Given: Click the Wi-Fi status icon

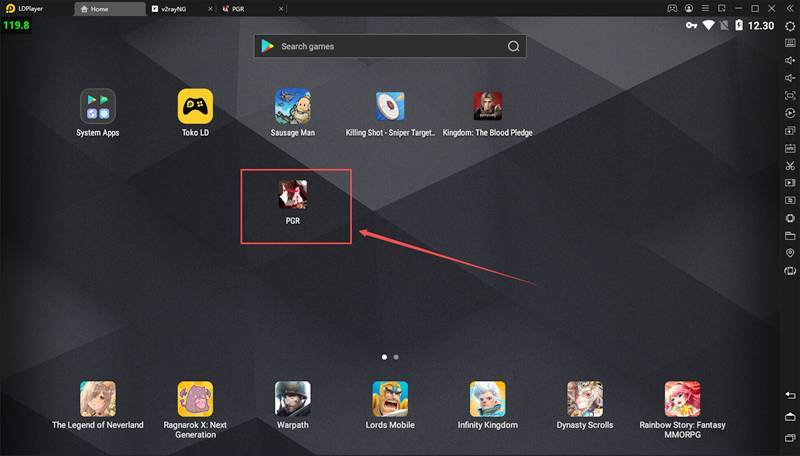Looking at the screenshot, I should pyautogui.click(x=708, y=25).
